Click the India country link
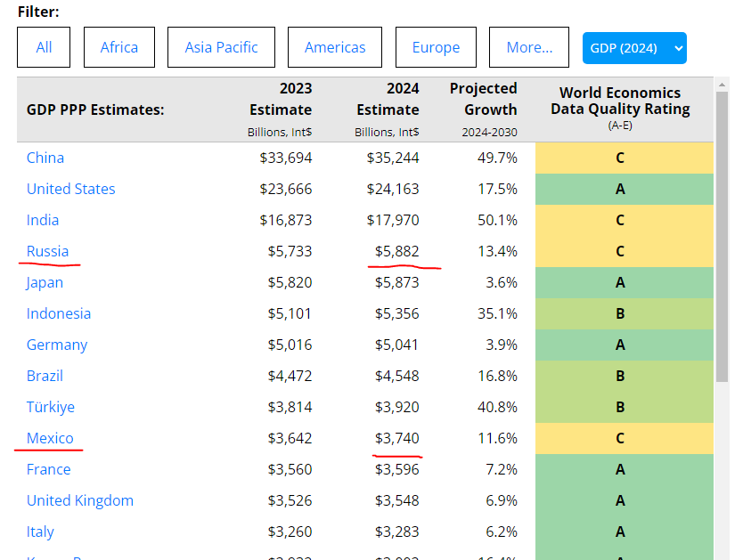The image size is (743, 560). [x=43, y=220]
